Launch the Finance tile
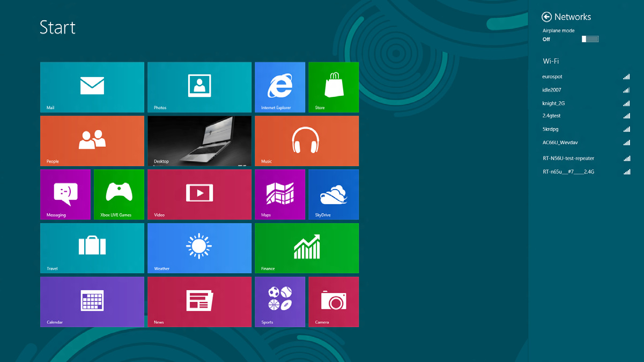The image size is (644, 362). 307,248
